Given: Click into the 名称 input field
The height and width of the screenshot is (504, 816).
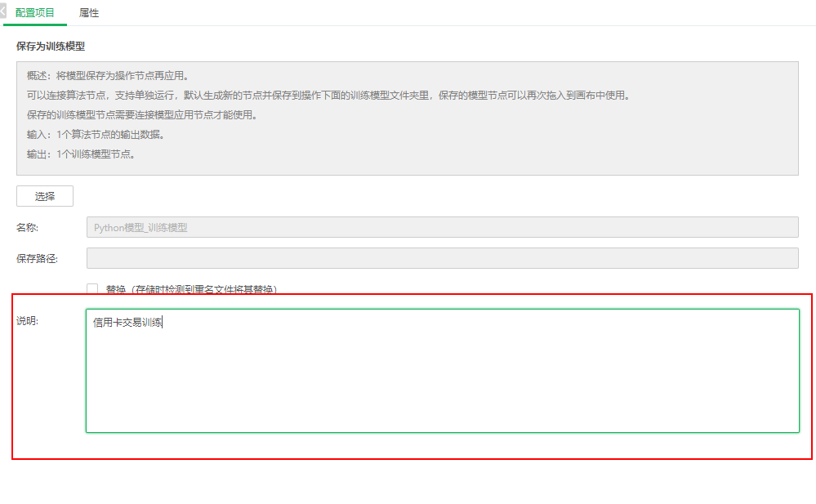Looking at the screenshot, I should (x=327, y=227).
